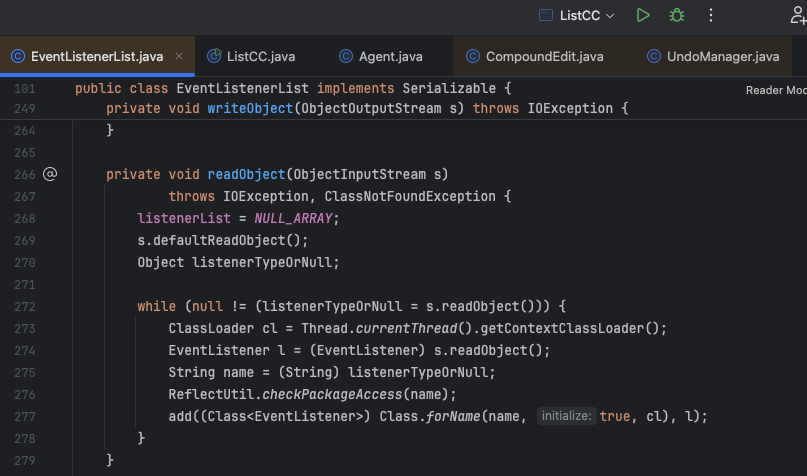
Task: Close the EventListenerList.java tab
Action: click(180, 56)
